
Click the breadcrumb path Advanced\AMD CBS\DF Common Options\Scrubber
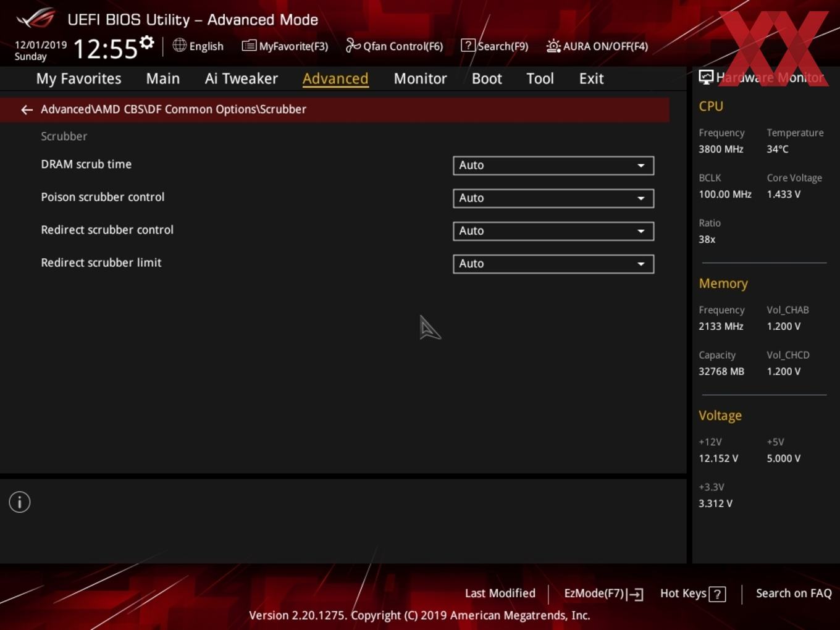point(174,109)
